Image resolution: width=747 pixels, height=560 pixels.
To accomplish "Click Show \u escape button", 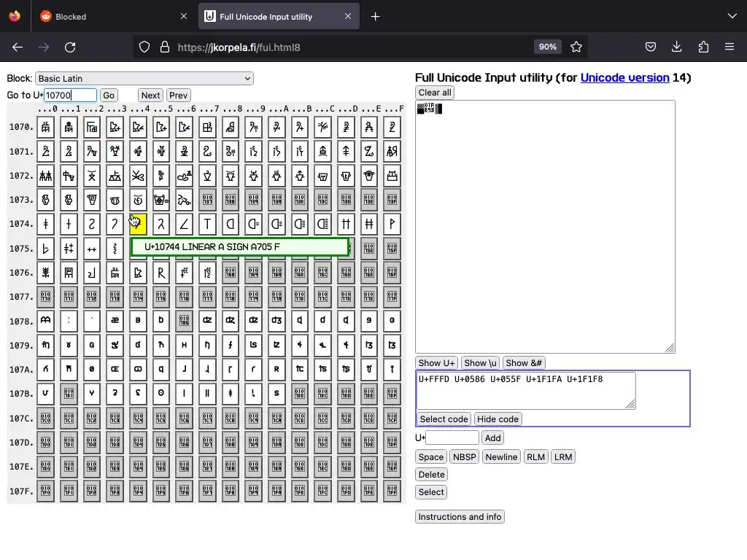I will [x=480, y=363].
